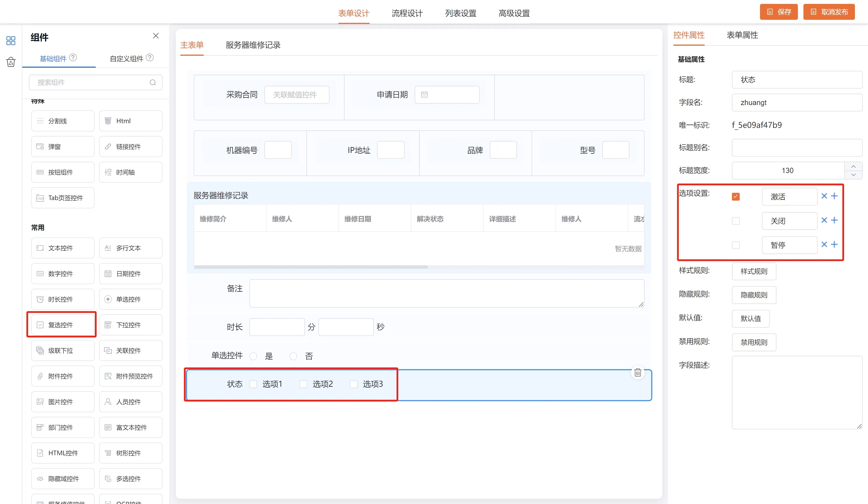Check the 暂停 option checkbox
Viewport: 868px width, 504px height.
tap(735, 245)
